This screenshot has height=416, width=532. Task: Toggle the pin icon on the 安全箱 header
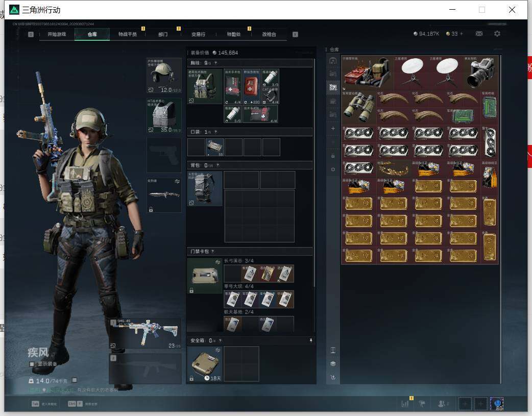coord(311,340)
